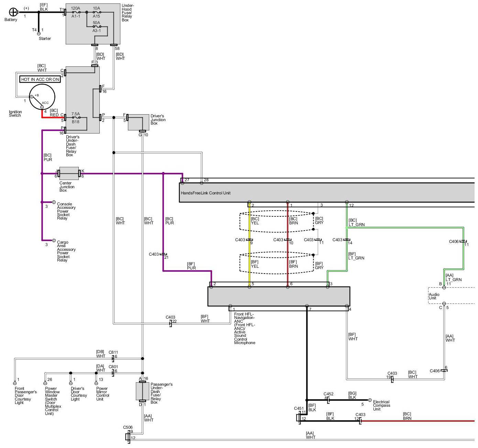Select the Console Accessory Power Socket Relay terminal
Image resolution: width=478 pixels, height=448 pixels.
pyautogui.click(x=54, y=202)
